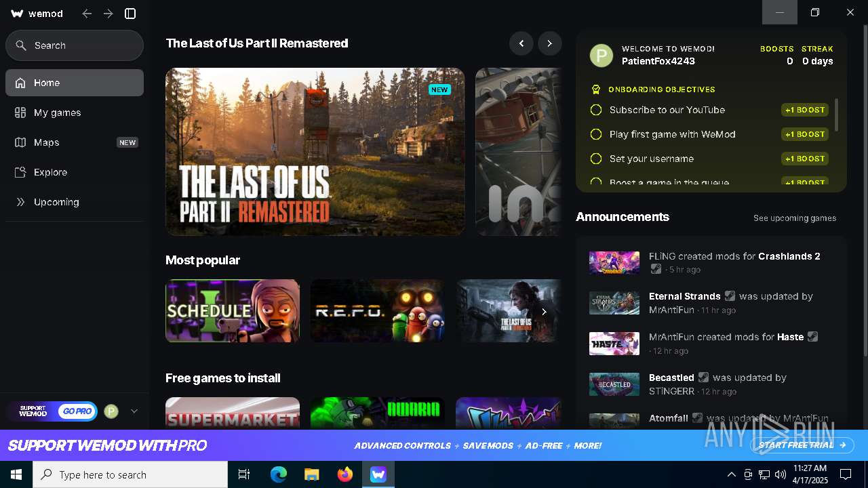This screenshot has width=868, height=488.
Task: Open See upcoming games link
Action: click(x=795, y=218)
